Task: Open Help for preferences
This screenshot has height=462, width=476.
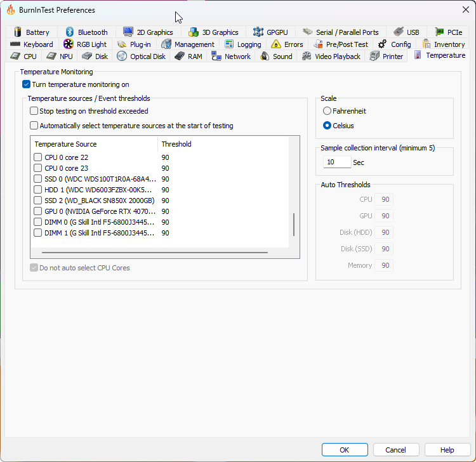Action: tap(447, 449)
